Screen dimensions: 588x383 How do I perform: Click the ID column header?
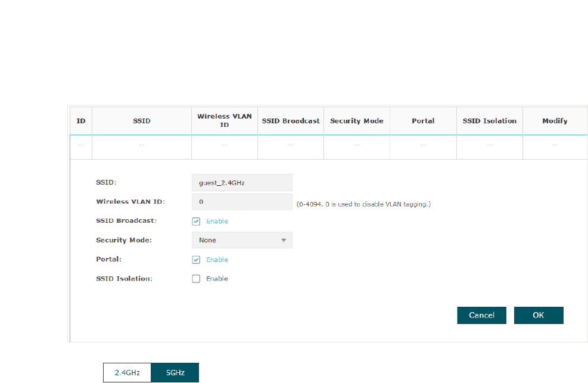click(x=81, y=121)
